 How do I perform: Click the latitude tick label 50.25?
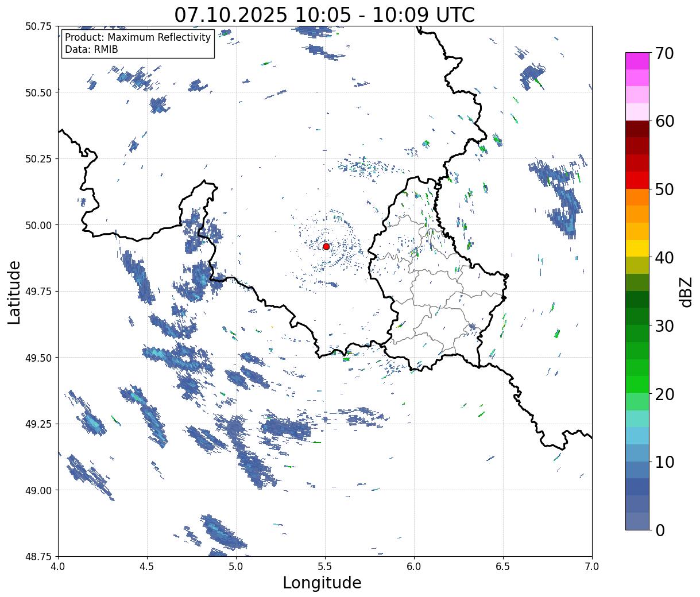point(38,159)
